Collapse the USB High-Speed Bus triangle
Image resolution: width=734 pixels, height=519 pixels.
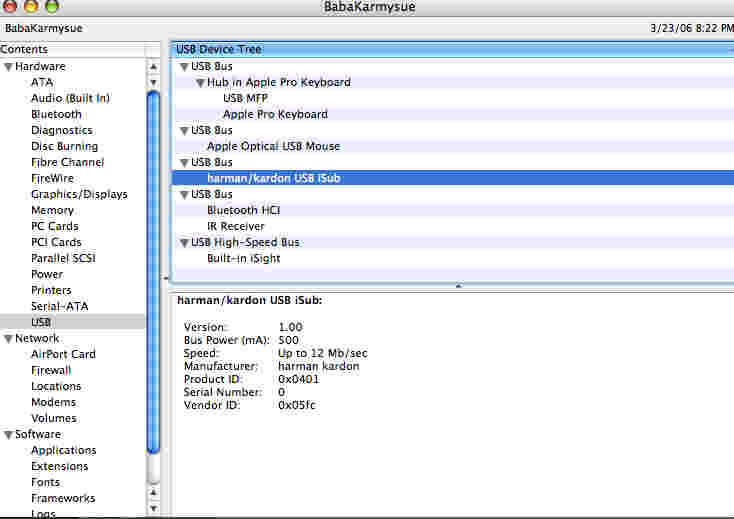(x=184, y=243)
